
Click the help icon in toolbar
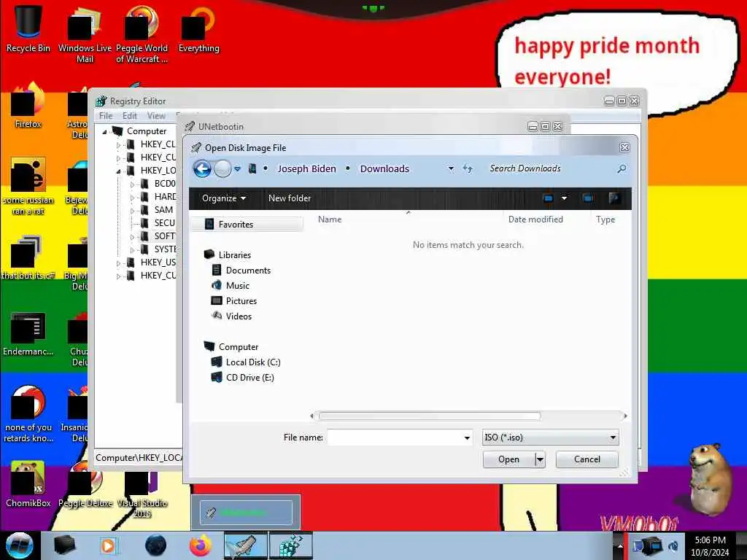point(614,198)
